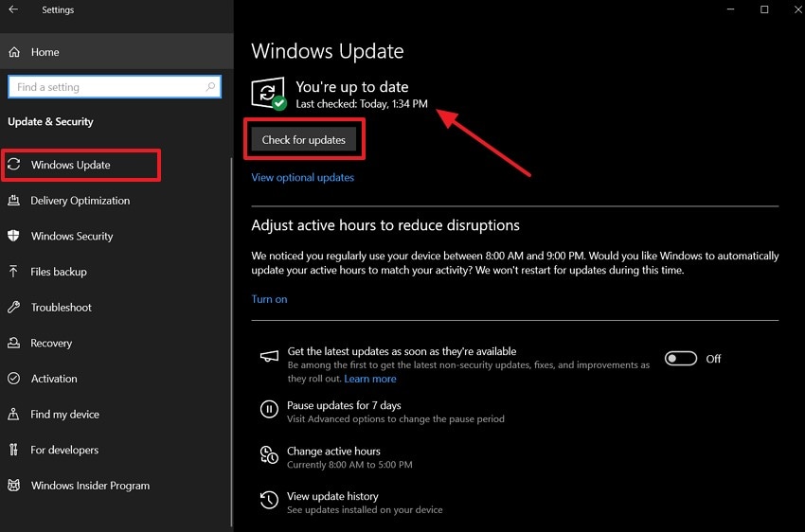
Task: Click the Files backup arrow icon
Action: (x=14, y=272)
